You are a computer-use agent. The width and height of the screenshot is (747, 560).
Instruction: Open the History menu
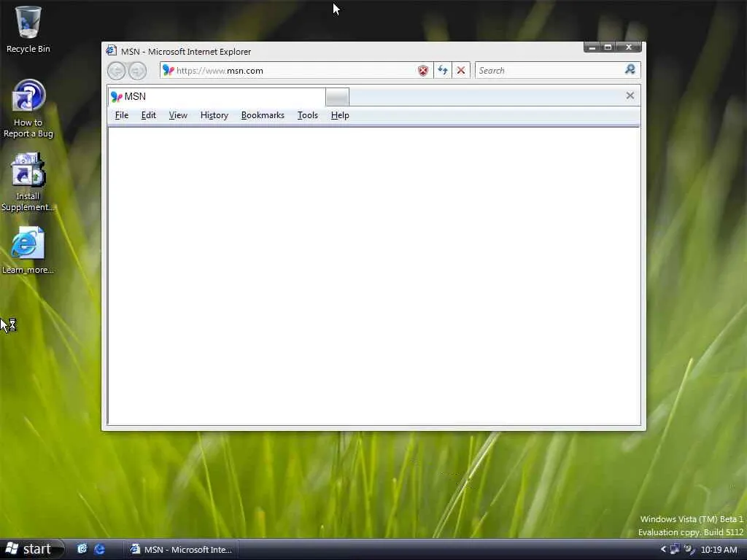point(214,115)
